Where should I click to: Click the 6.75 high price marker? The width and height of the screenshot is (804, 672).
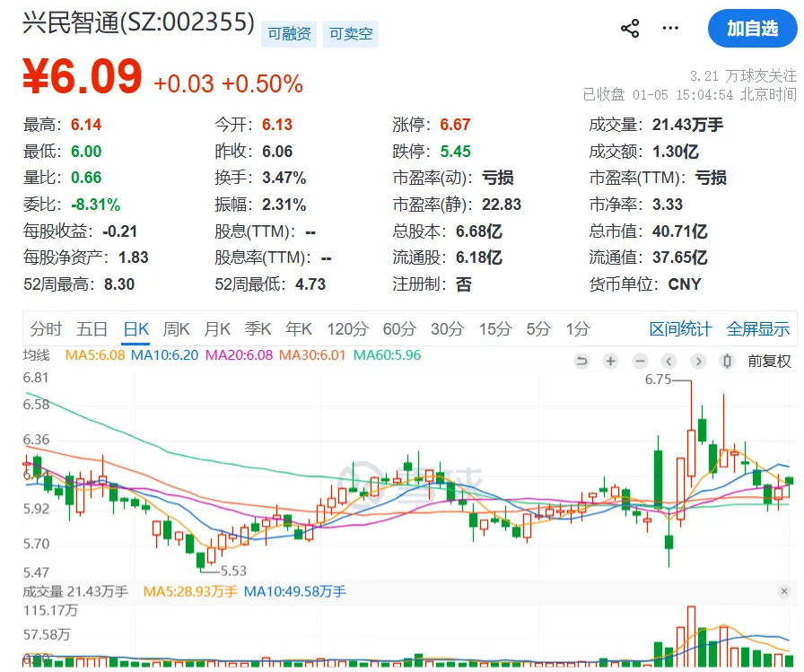(x=658, y=380)
